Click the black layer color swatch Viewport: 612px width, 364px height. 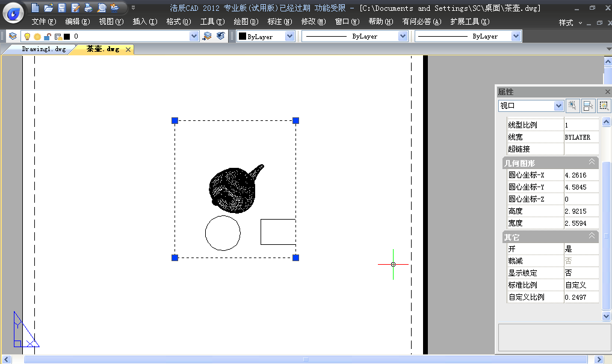pyautogui.click(x=67, y=36)
